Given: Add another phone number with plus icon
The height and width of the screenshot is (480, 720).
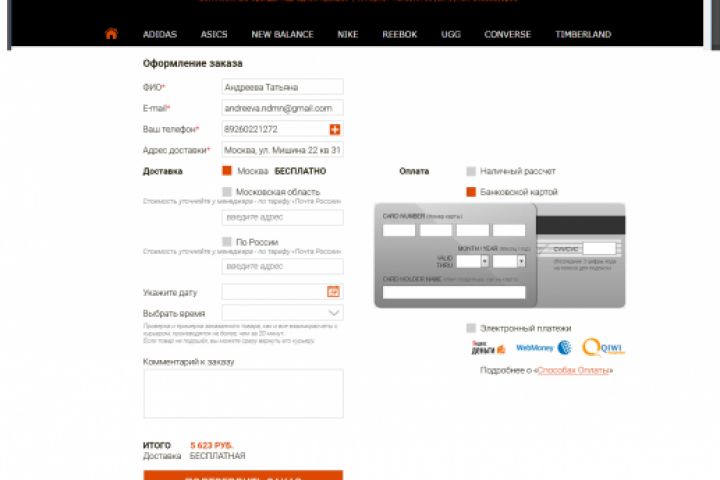Looking at the screenshot, I should (335, 130).
